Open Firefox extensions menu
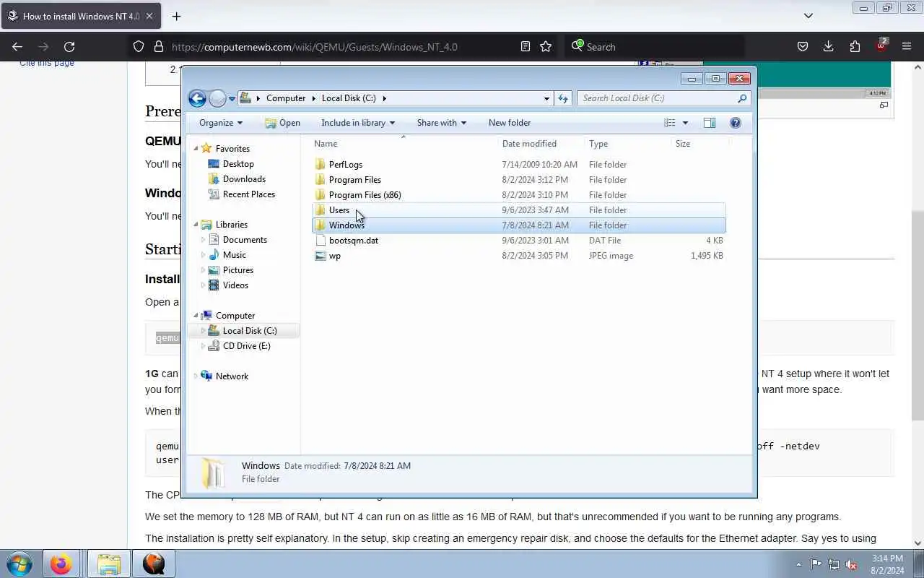 click(x=855, y=46)
